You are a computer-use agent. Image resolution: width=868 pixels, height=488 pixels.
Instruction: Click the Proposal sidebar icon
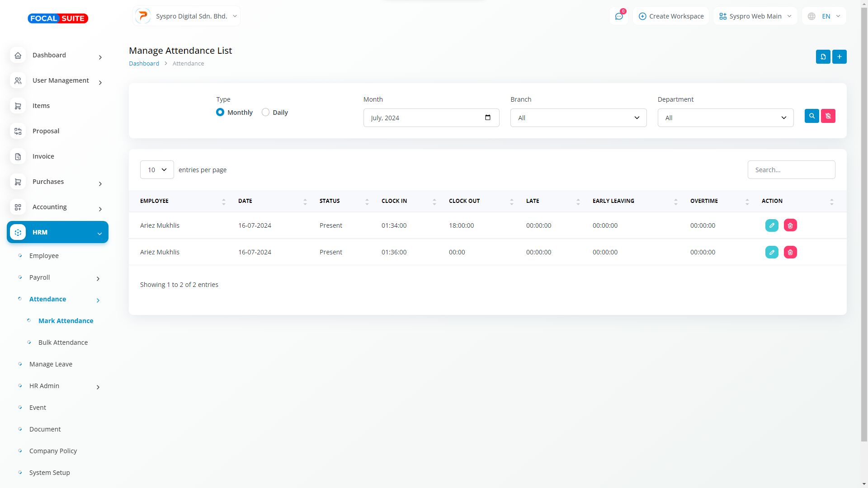click(x=18, y=131)
